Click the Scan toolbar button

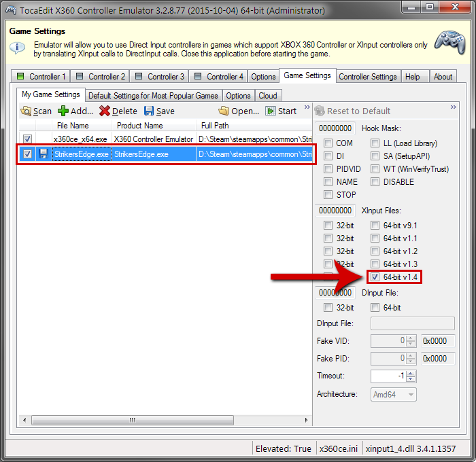pyautogui.click(x=36, y=111)
